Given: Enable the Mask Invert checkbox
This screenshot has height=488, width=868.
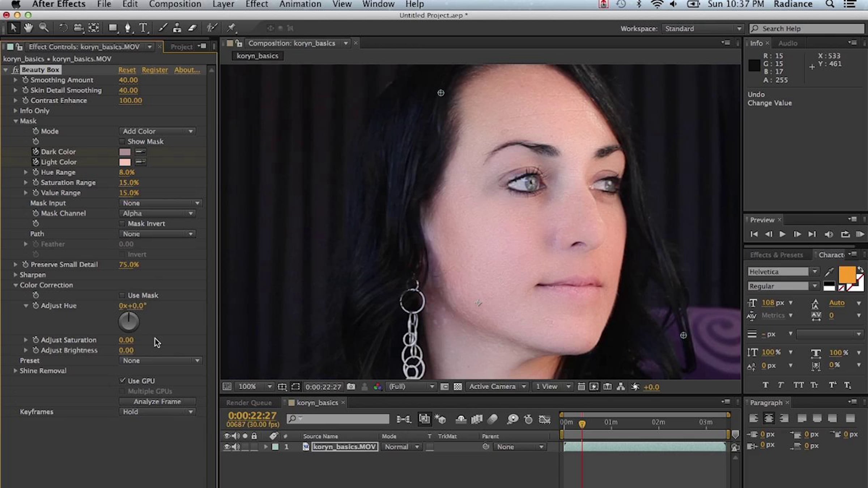Looking at the screenshot, I should (122, 223).
